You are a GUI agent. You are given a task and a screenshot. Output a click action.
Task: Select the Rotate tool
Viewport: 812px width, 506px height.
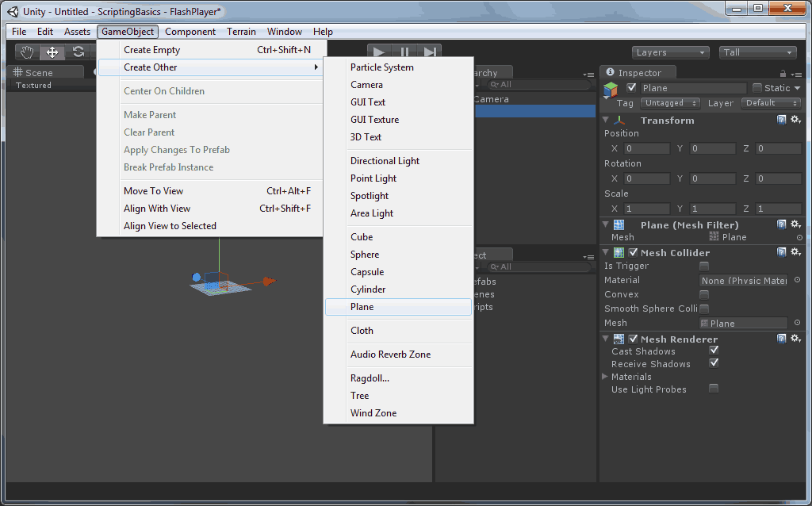[x=79, y=52]
